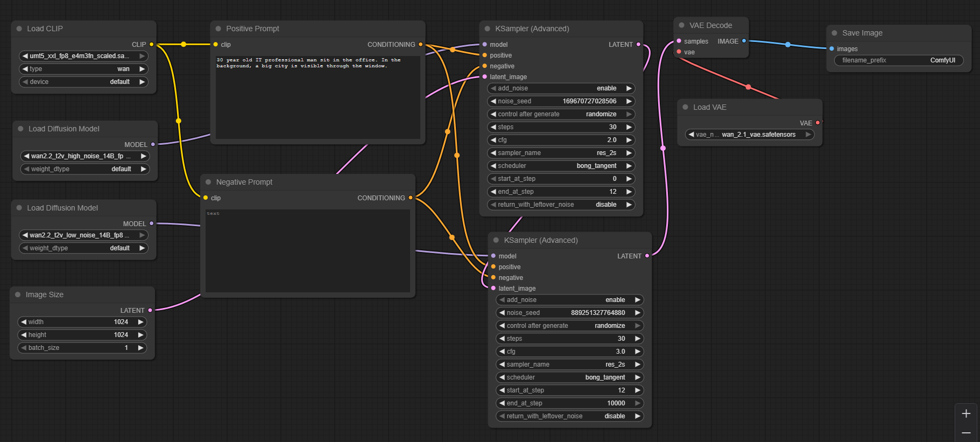Click the zoom out minus button
Screen dimensions: 980x442
(x=966, y=433)
